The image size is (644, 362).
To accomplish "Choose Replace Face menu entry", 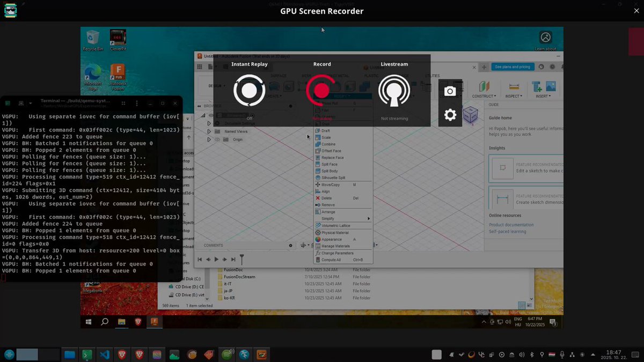I will pos(343,158).
